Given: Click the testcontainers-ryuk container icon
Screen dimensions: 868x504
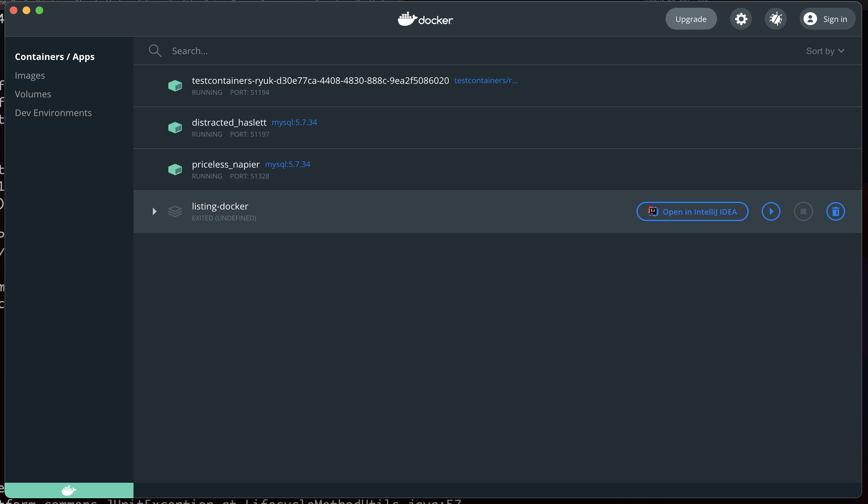Looking at the screenshot, I should pos(175,86).
